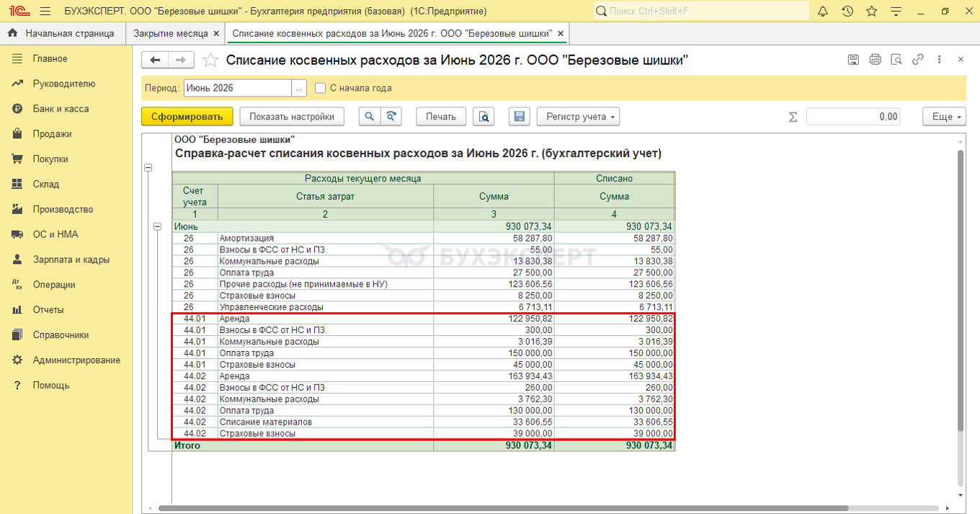Image resolution: width=980 pixels, height=514 pixels.
Task: Click the top-right printer icon
Action: (x=875, y=60)
